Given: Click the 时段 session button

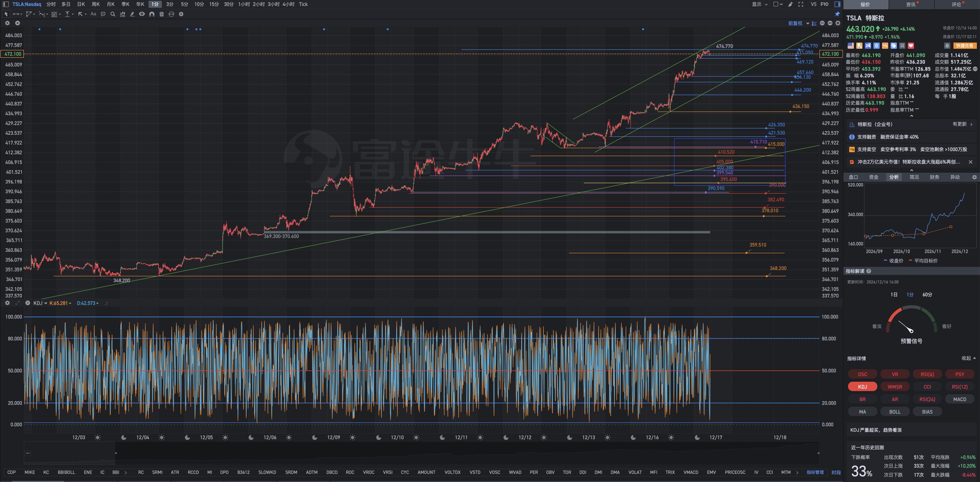Looking at the screenshot, I should tap(836, 472).
